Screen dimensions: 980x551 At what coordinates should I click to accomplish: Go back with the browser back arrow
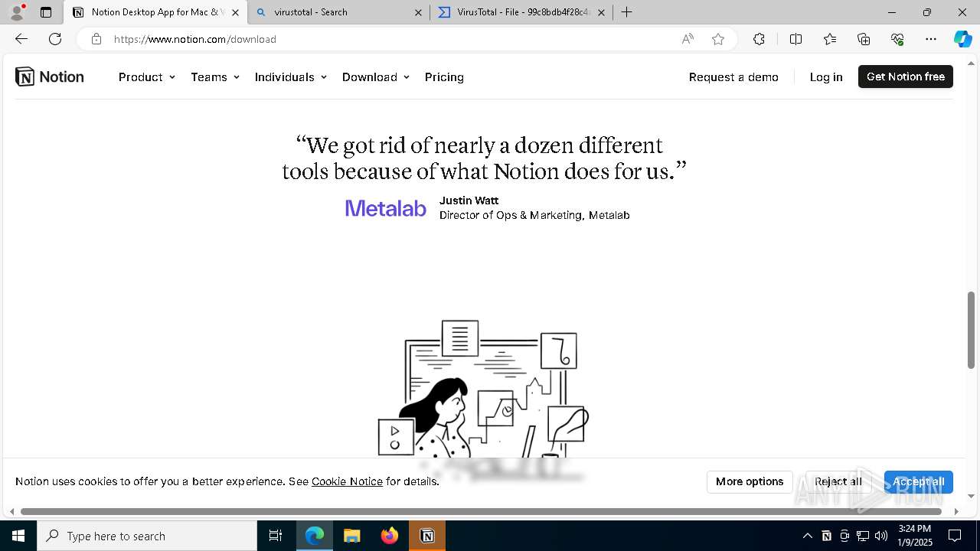coord(21,39)
